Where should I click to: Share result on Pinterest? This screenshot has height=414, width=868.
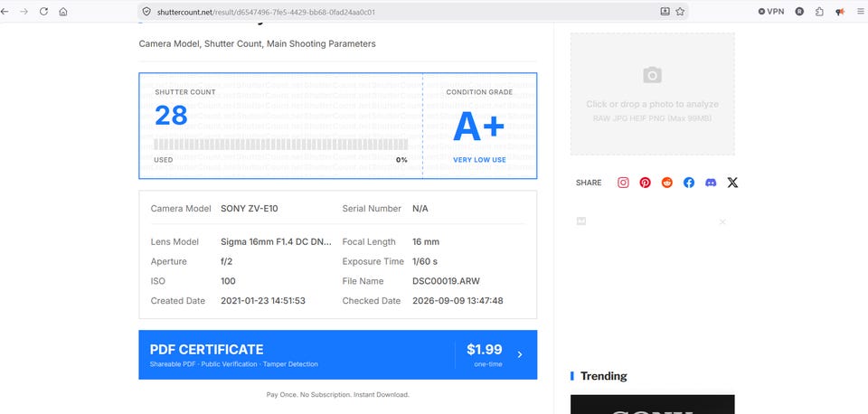click(645, 183)
